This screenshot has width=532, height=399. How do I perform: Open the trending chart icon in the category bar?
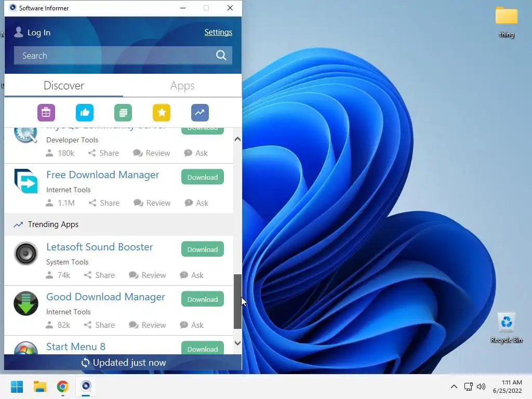click(200, 113)
